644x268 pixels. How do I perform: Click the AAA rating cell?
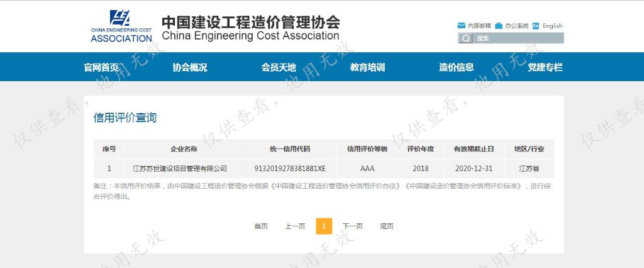[x=367, y=169]
